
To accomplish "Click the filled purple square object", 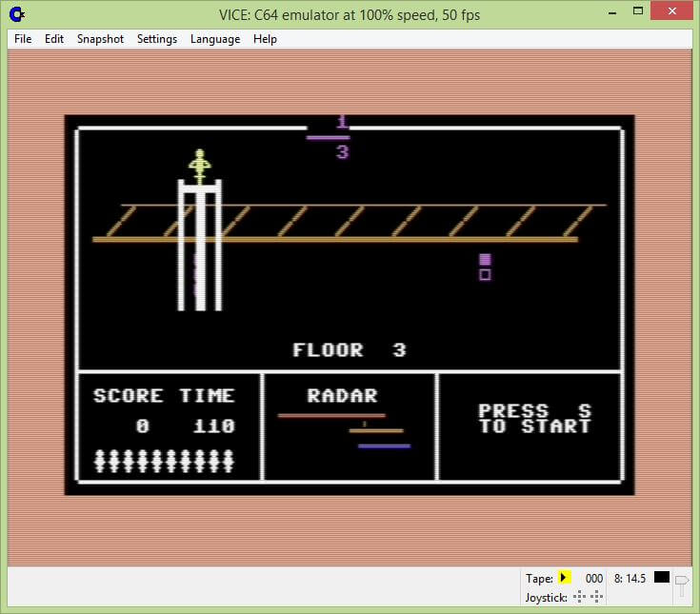I will 485,259.
